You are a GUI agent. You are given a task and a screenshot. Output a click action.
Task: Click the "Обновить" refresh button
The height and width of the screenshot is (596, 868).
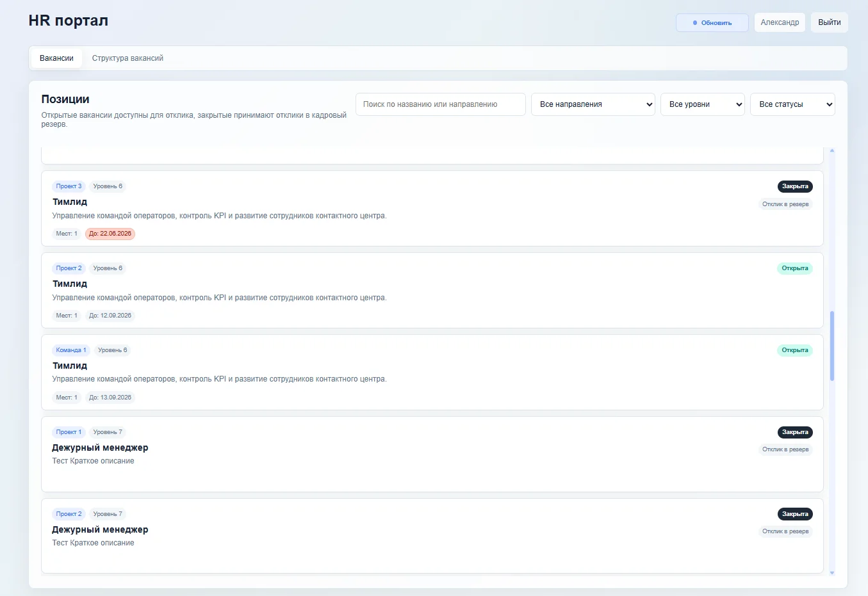coord(712,22)
